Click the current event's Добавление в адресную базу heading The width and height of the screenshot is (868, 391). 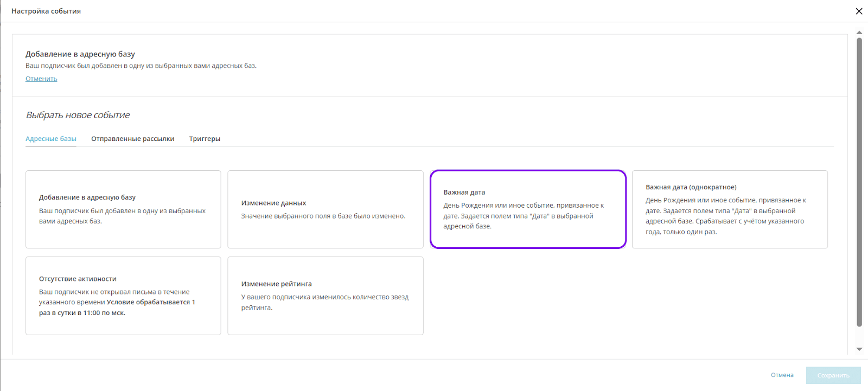click(x=80, y=54)
